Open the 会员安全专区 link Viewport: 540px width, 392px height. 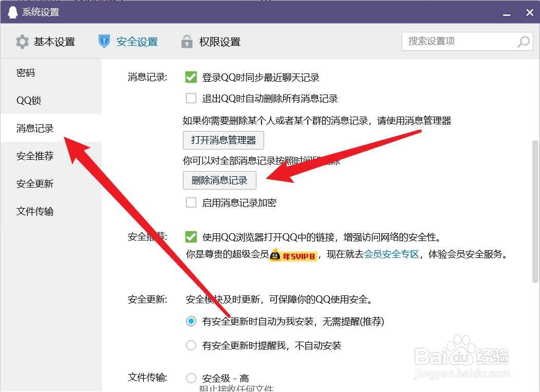tap(391, 254)
